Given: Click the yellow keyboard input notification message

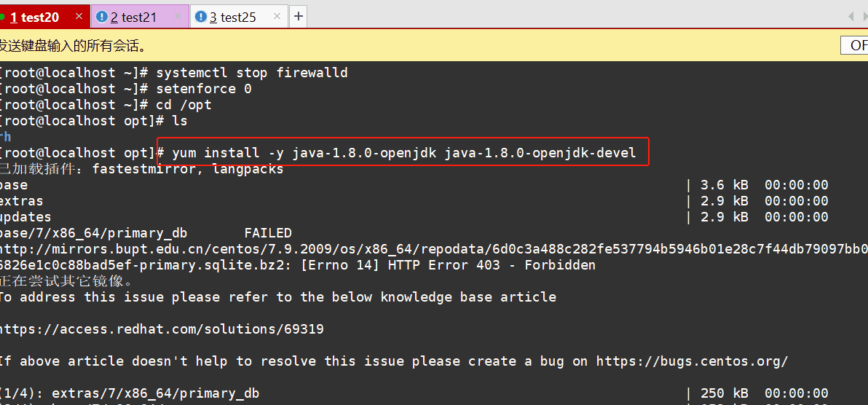Looking at the screenshot, I should [73, 46].
